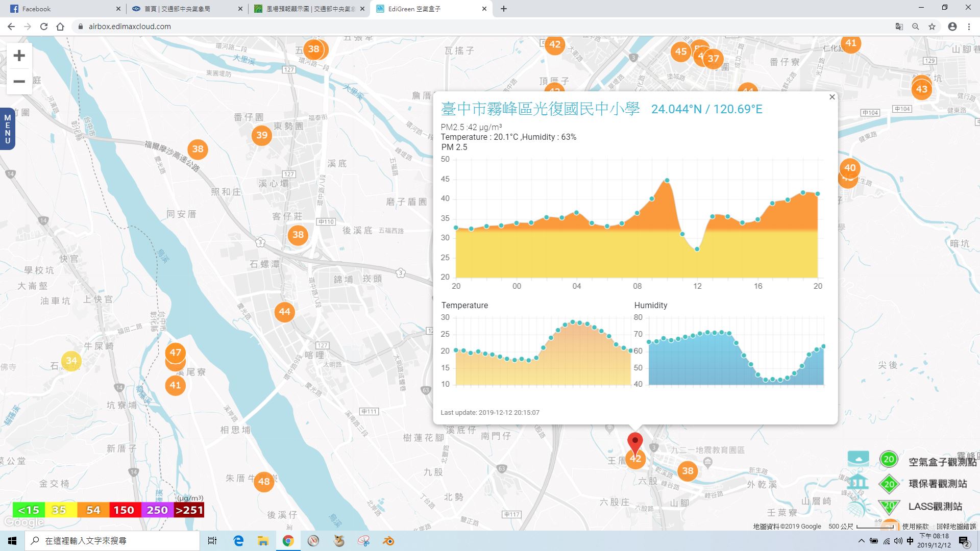Go back in browser history
The image size is (980, 551).
coord(11,27)
